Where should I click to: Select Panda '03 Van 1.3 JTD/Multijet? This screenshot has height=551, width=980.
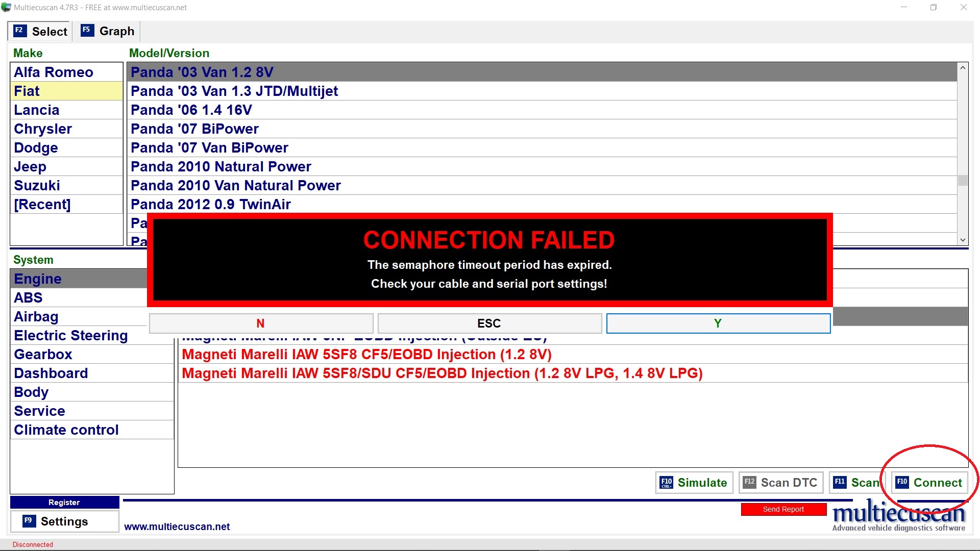[542, 91]
